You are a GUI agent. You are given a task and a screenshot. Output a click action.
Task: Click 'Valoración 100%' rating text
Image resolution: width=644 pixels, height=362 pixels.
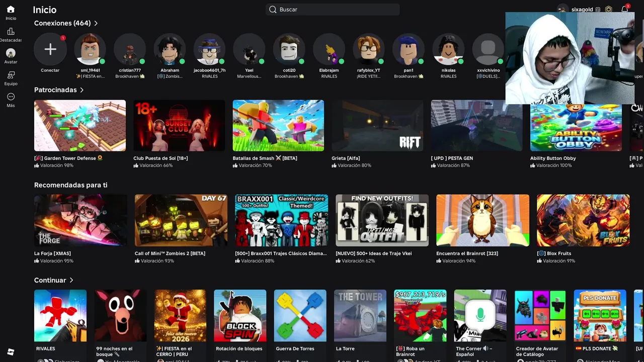click(554, 165)
